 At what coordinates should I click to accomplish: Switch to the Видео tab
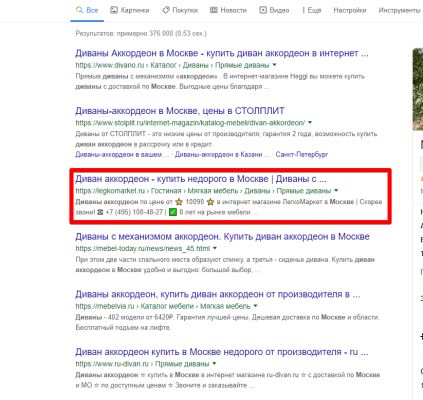point(274,10)
